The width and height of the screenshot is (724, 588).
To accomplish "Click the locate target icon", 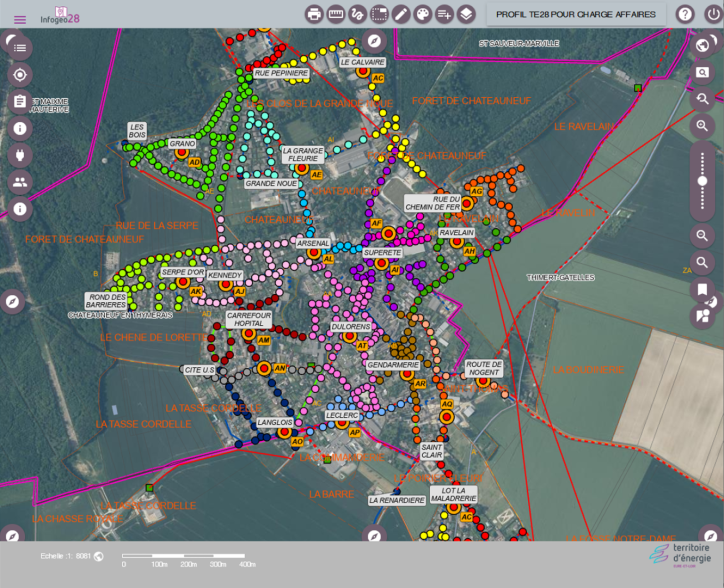I will point(20,75).
